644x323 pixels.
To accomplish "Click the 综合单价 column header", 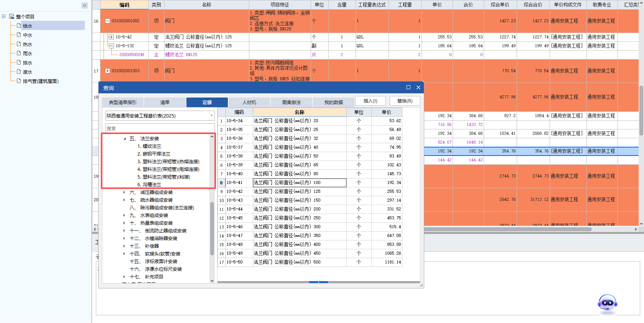I will pos(500,5).
